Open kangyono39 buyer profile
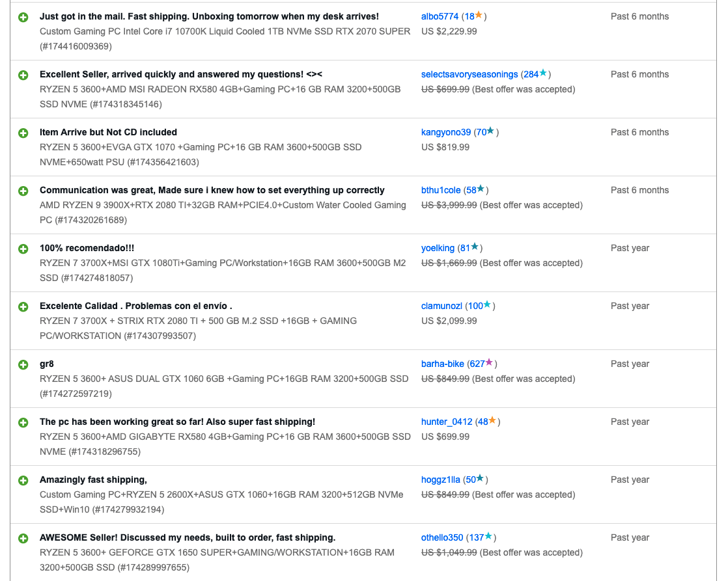The width and height of the screenshot is (728, 581). [x=445, y=132]
